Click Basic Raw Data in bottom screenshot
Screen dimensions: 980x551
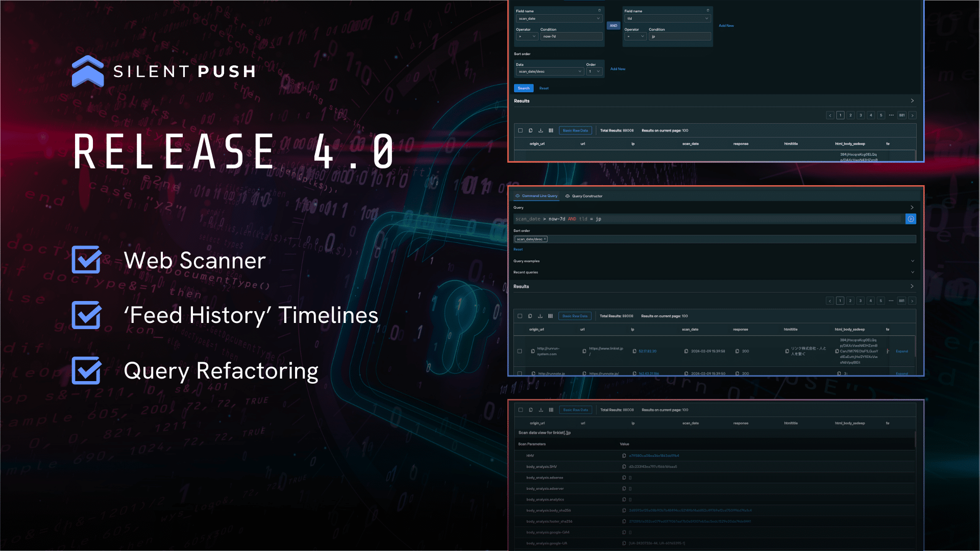point(575,410)
